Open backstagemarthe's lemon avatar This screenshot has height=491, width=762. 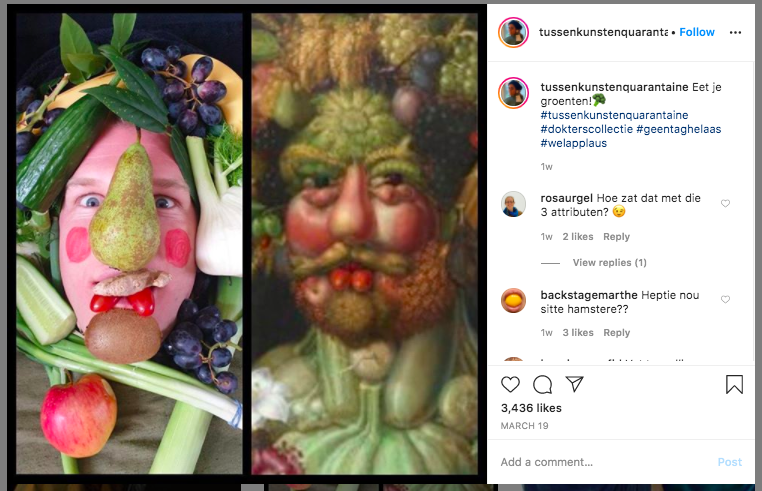[514, 300]
